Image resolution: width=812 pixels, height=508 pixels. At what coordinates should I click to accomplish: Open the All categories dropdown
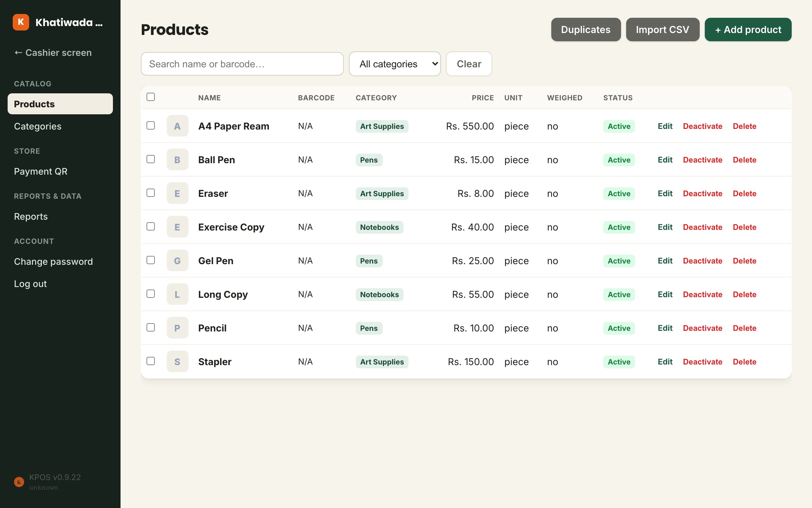coord(395,64)
